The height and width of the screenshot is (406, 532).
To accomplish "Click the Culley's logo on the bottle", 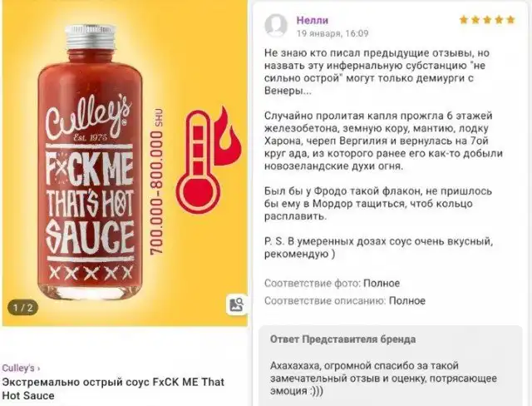I will pos(89,116).
